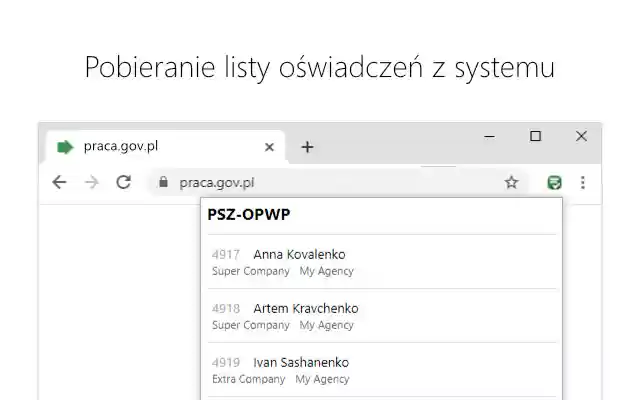The height and width of the screenshot is (400, 640).
Task: Select the Artem Kravchenko entry
Action: 382,316
